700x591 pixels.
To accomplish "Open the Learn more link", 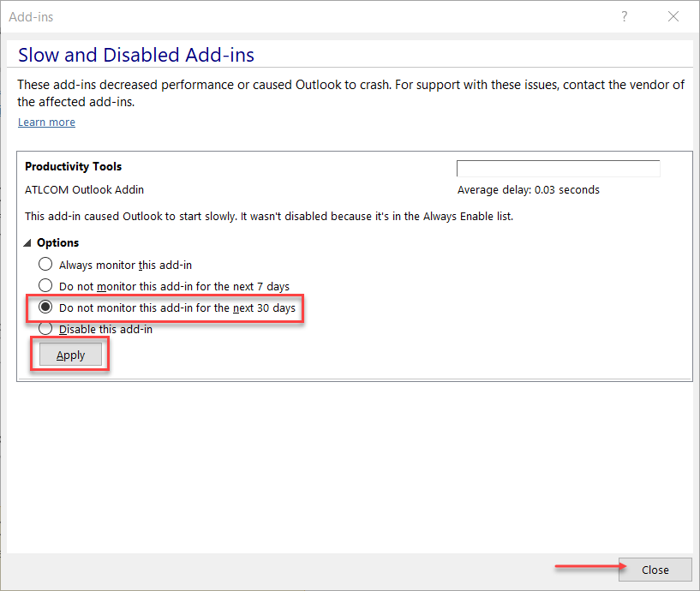I will [45, 122].
